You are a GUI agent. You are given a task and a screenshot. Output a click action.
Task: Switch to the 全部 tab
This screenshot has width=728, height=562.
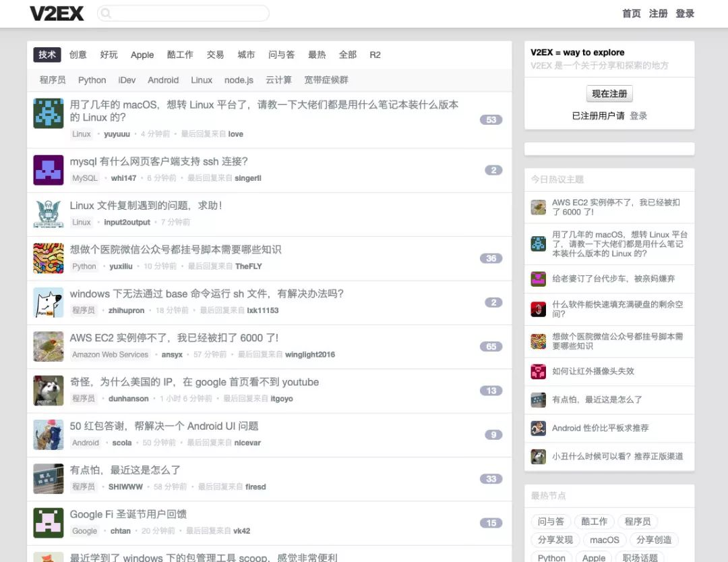tap(348, 55)
